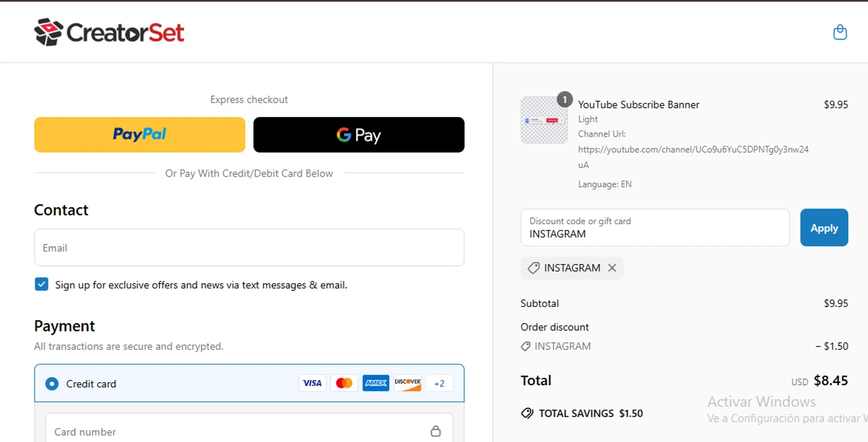Screen dimensions: 868x442
Task: Click the Mastercard icon
Action: (x=344, y=383)
